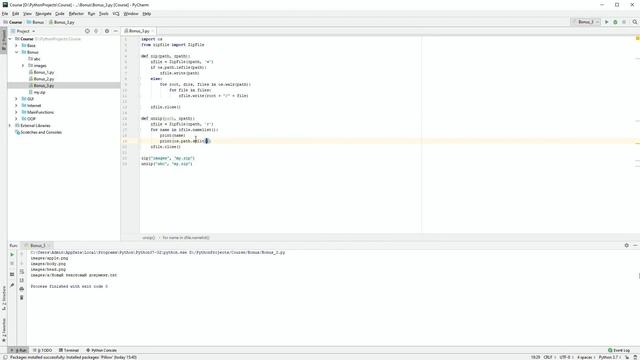Click the down arrow icon in Run console
The image size is (640, 360).
coord(22,263)
